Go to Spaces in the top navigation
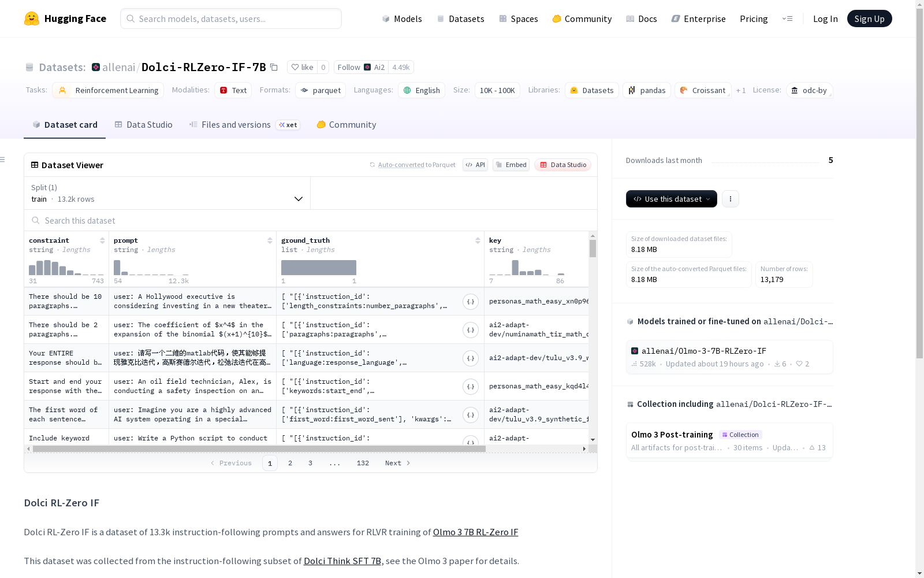 coord(519,18)
